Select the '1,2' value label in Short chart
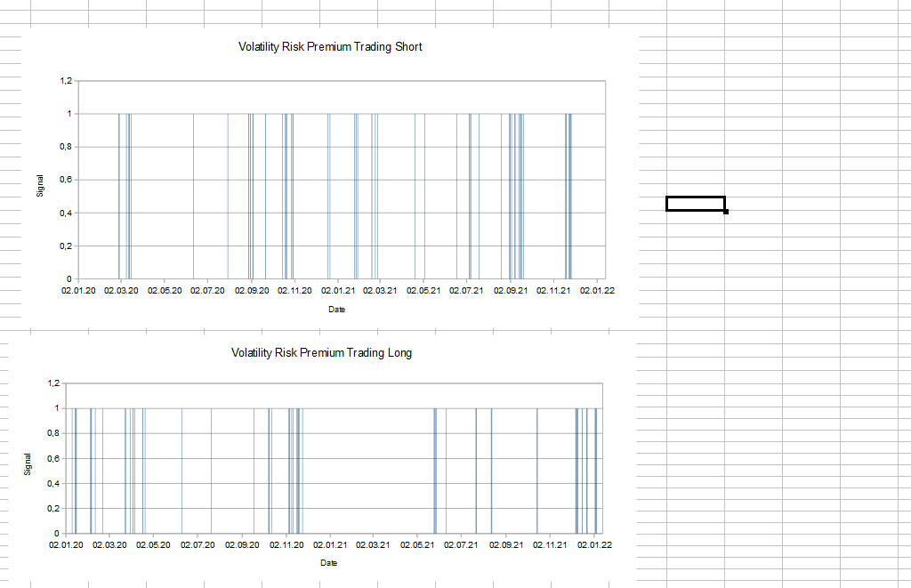This screenshot has width=911, height=588. click(66, 81)
